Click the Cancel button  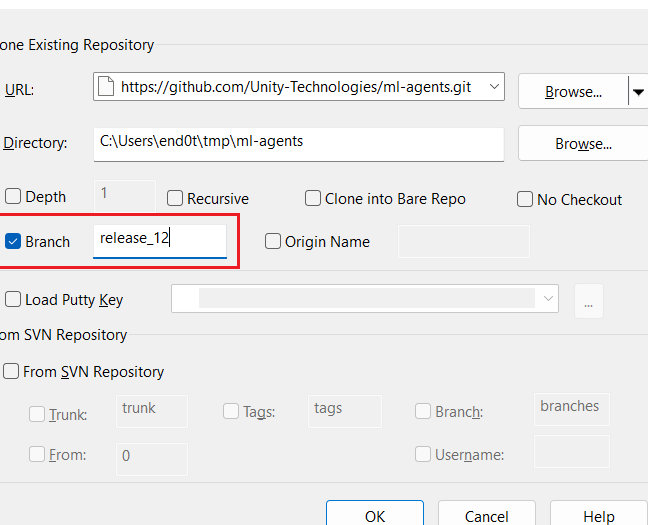pos(486,515)
